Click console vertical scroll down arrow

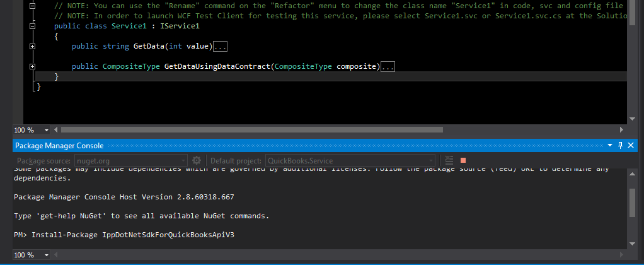(x=633, y=244)
